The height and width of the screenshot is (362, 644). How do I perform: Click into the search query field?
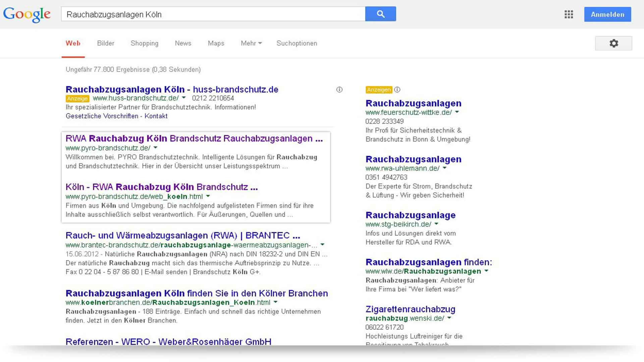[213, 14]
